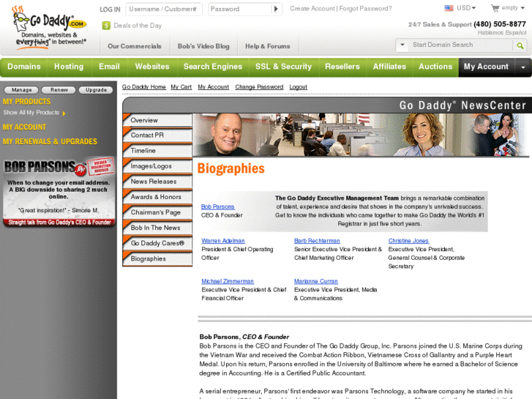Image resolution: width=532 pixels, height=399 pixels.
Task: Open Overview in NewsCenter menu
Action: click(x=157, y=120)
